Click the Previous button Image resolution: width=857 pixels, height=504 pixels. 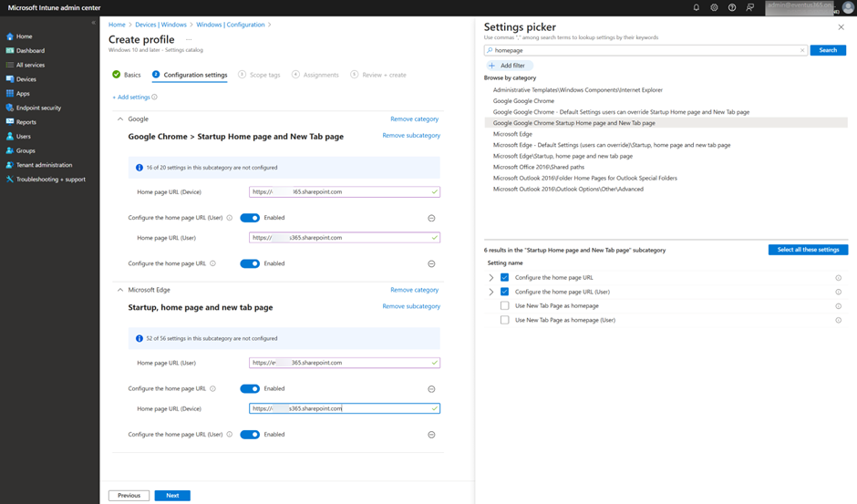click(129, 495)
